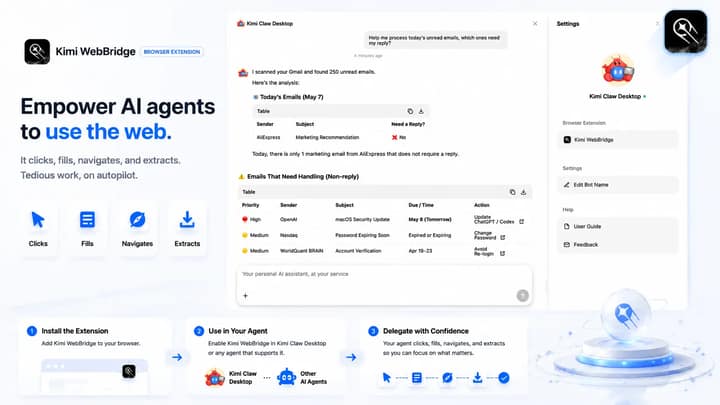
Task: Click the Kimi WebBridge logo icon
Action: [x=37, y=51]
